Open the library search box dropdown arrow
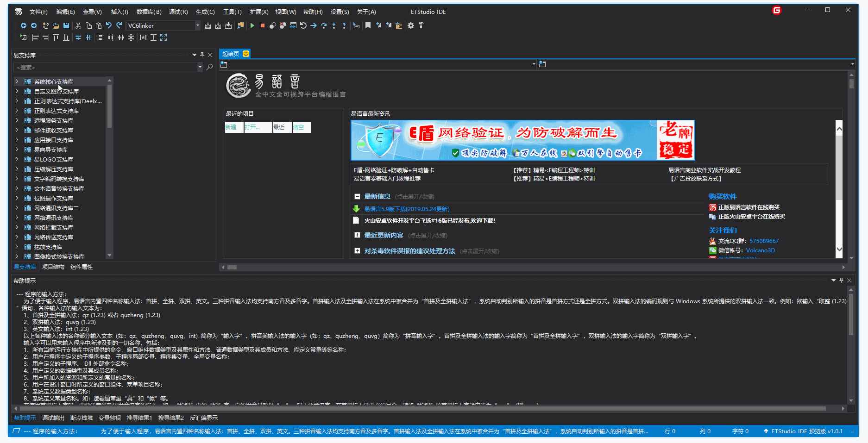The width and height of the screenshot is (868, 443). 200,67
